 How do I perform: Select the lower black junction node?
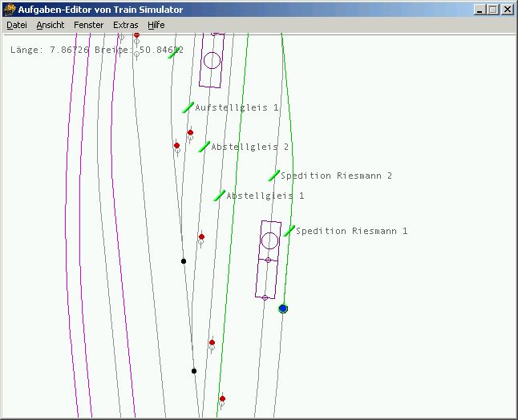point(194,371)
